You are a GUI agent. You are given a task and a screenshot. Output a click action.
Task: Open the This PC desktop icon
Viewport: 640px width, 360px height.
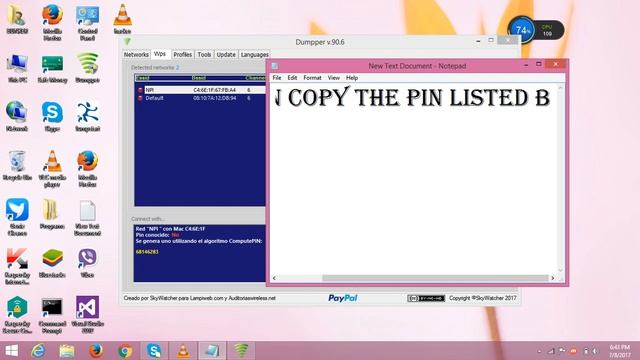click(17, 69)
